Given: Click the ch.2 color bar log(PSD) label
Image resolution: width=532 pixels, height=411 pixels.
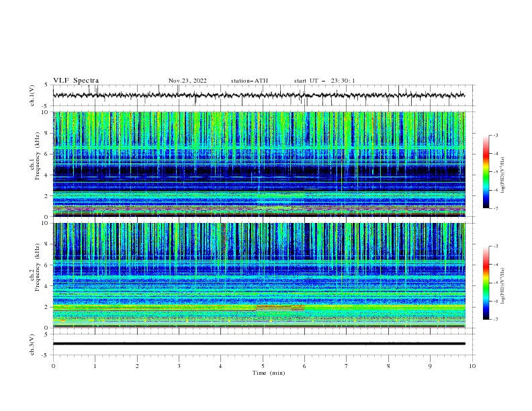Looking at the screenshot, I should pyautogui.click(x=503, y=285).
